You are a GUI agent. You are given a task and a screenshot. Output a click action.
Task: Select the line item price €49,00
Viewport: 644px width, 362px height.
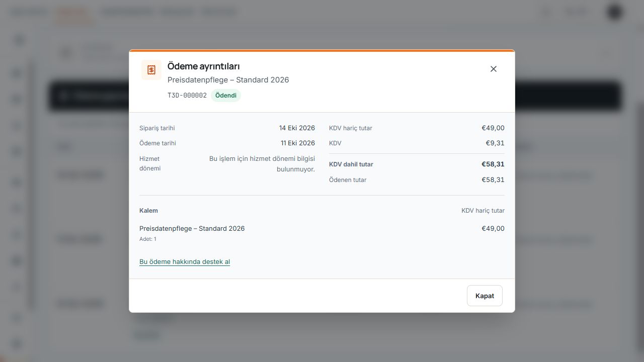pos(493,229)
